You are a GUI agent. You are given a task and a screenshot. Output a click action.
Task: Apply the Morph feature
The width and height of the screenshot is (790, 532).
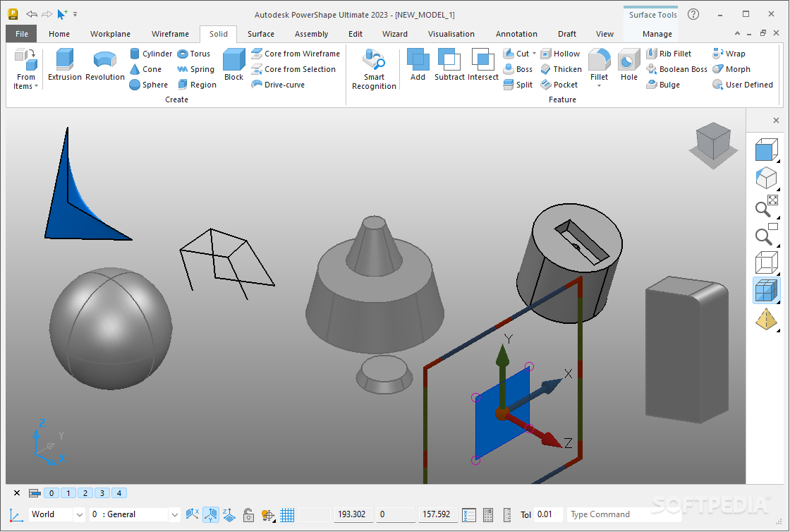(x=731, y=69)
